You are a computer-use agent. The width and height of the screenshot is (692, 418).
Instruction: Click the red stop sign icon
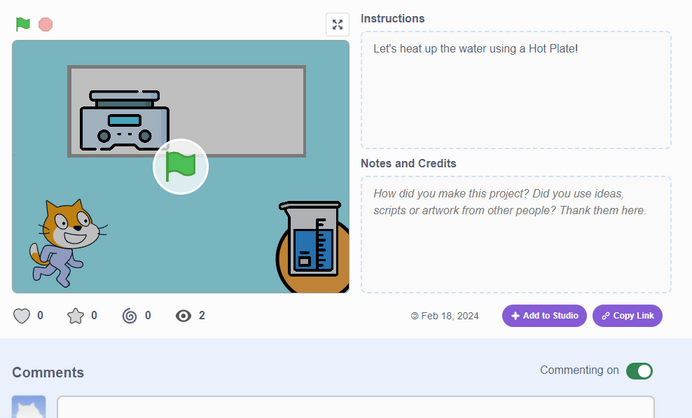[x=45, y=24]
